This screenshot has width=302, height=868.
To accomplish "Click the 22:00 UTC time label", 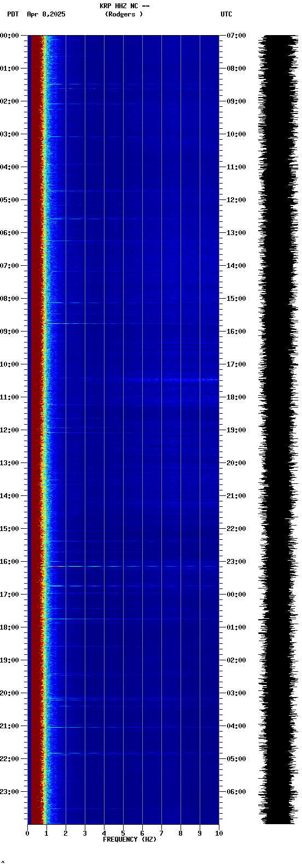I will (236, 529).
